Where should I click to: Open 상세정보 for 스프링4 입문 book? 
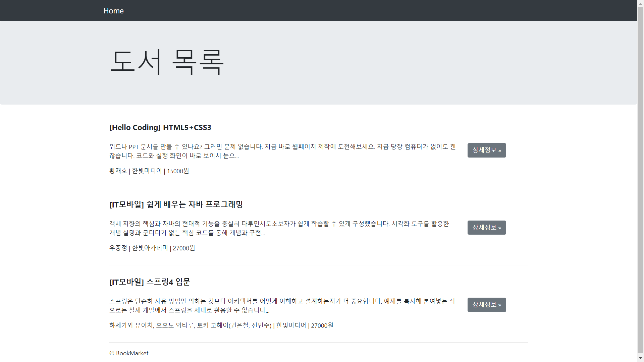486,305
